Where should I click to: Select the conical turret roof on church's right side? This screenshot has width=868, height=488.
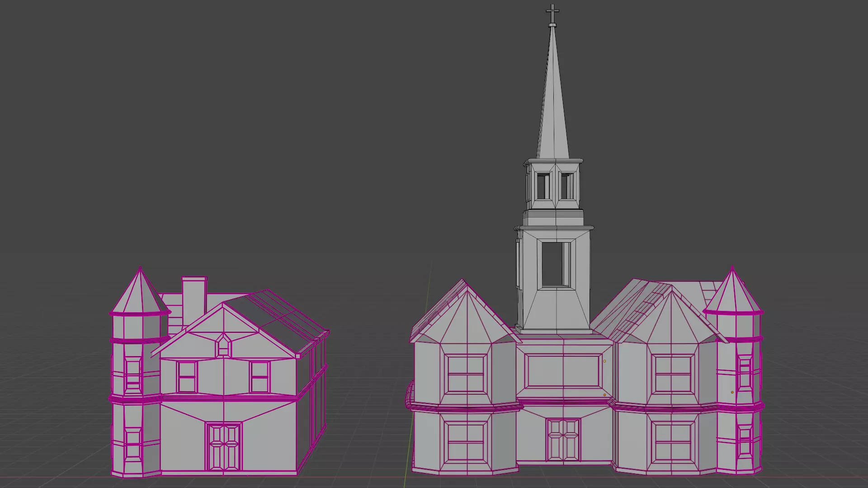point(733,291)
